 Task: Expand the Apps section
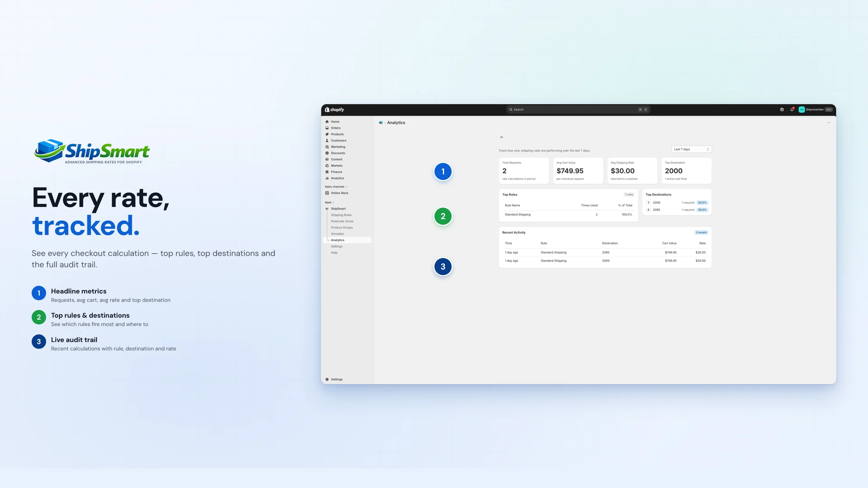coord(329,202)
